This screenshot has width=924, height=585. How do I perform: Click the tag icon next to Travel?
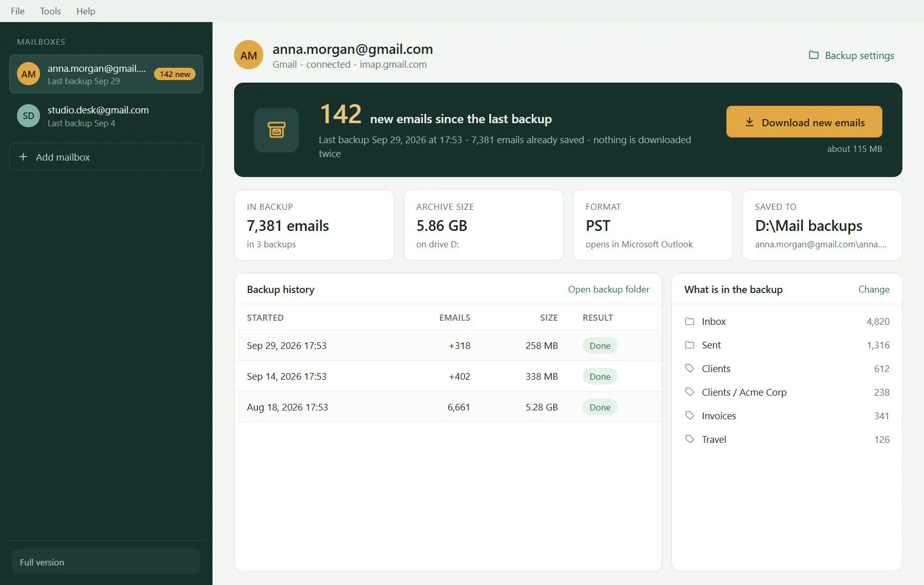689,439
